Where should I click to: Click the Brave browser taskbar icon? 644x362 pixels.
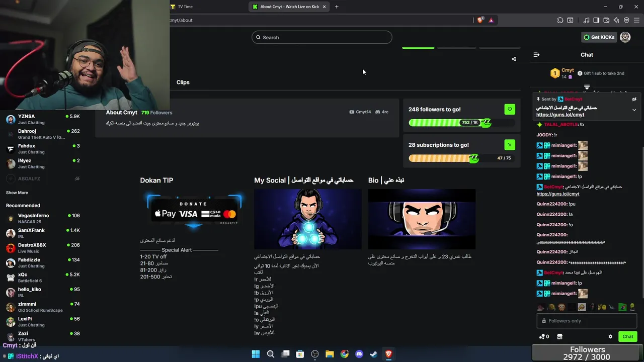(389, 354)
